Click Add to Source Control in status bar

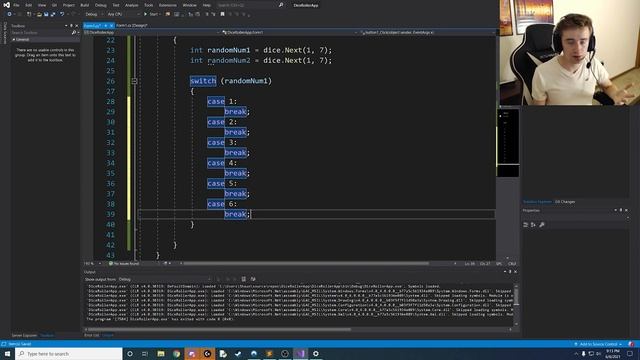coord(598,344)
